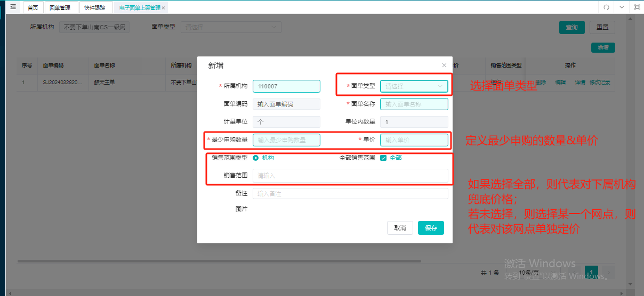This screenshot has width=644, height=296.
Task: Click the refresh page icon
Action: point(606,7)
